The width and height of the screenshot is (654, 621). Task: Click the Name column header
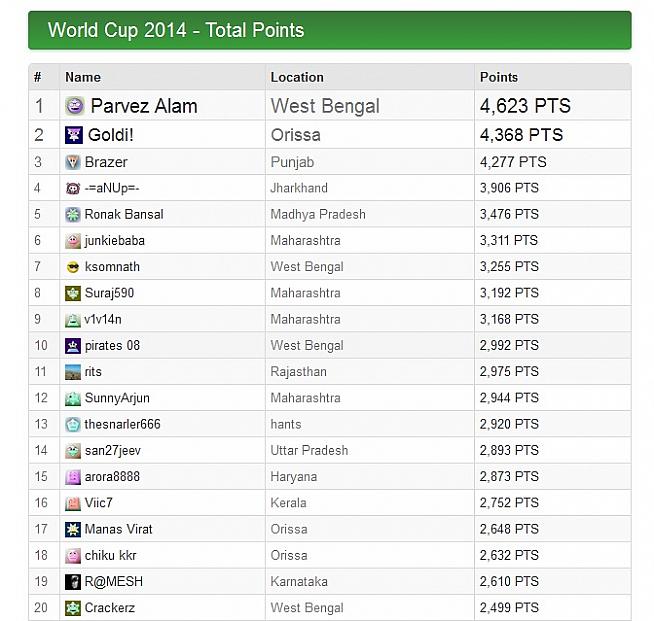pyautogui.click(x=83, y=77)
